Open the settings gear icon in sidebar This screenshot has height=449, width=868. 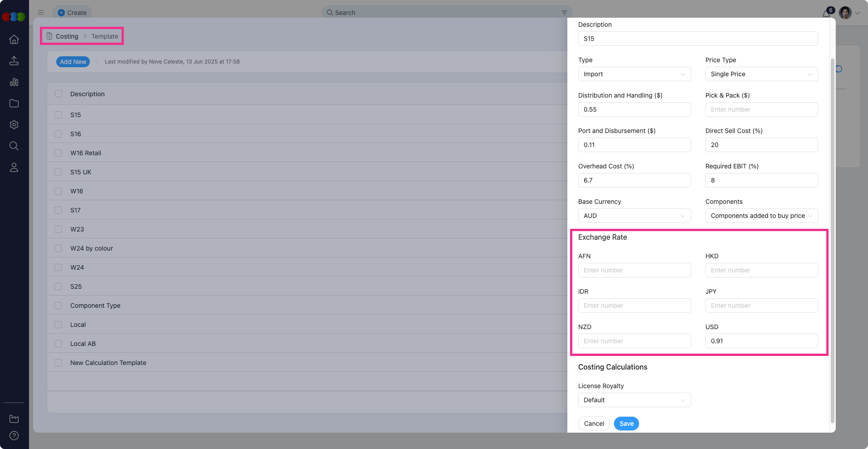14,124
